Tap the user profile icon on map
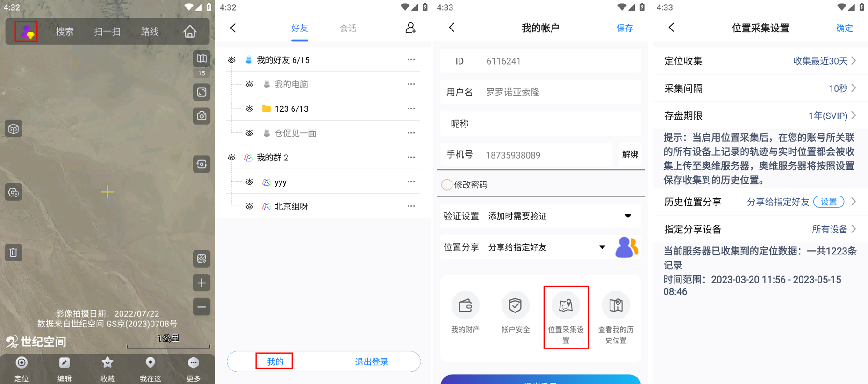868x384 pixels. [26, 31]
